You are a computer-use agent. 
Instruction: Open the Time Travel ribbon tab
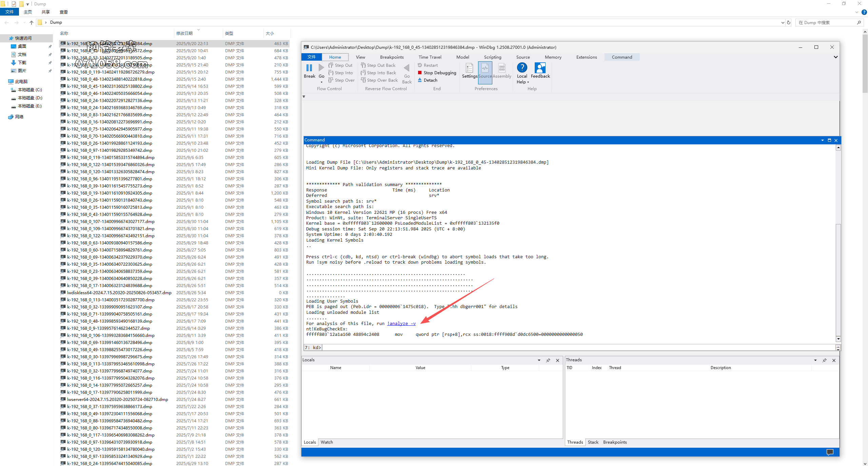(430, 57)
